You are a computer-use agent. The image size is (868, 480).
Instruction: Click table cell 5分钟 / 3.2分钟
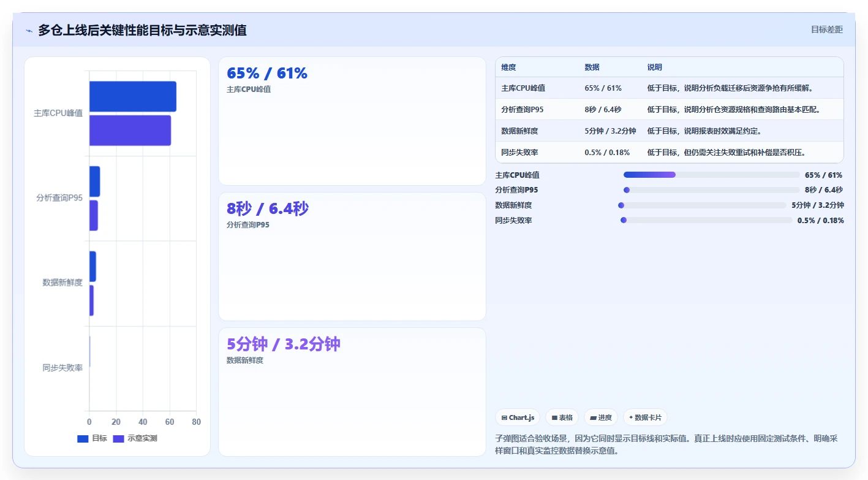[x=611, y=131]
